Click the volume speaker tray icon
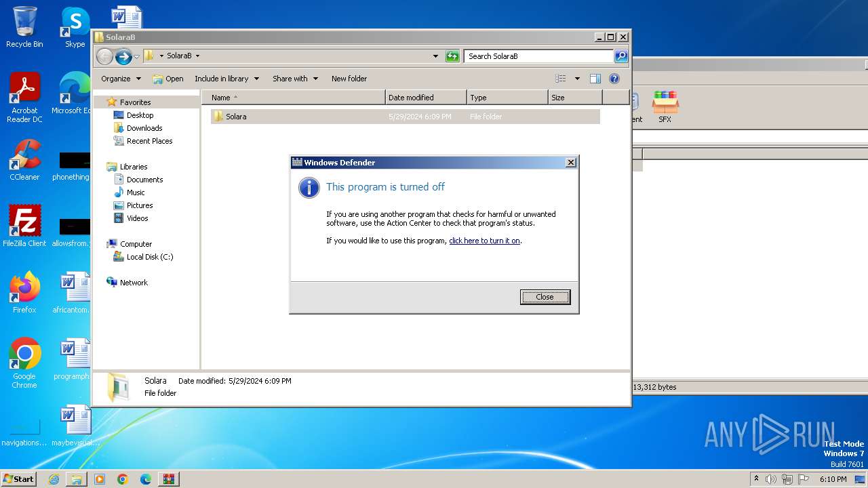 tap(771, 479)
